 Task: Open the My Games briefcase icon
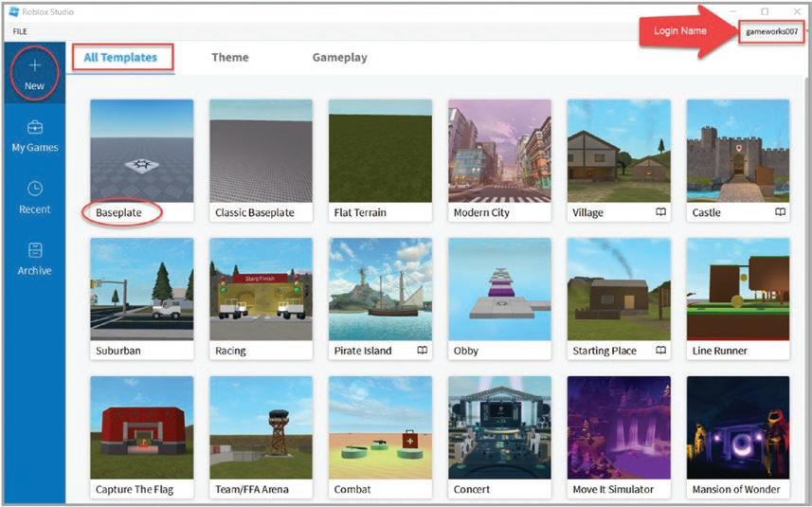point(35,127)
